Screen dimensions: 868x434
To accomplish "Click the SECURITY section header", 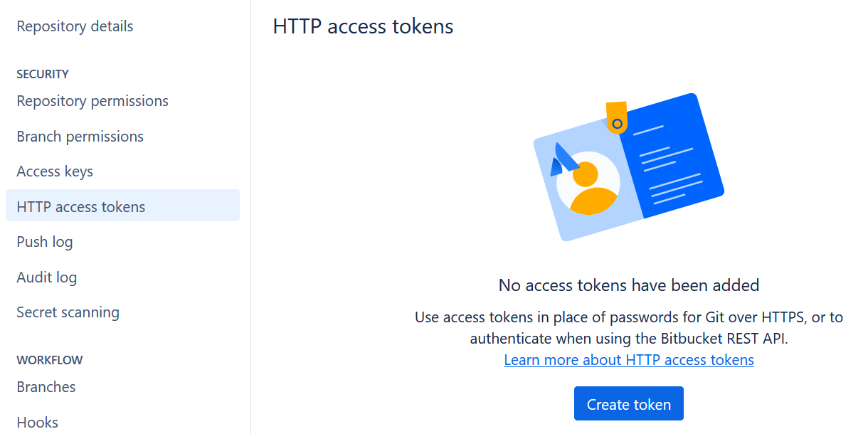I will (x=43, y=74).
